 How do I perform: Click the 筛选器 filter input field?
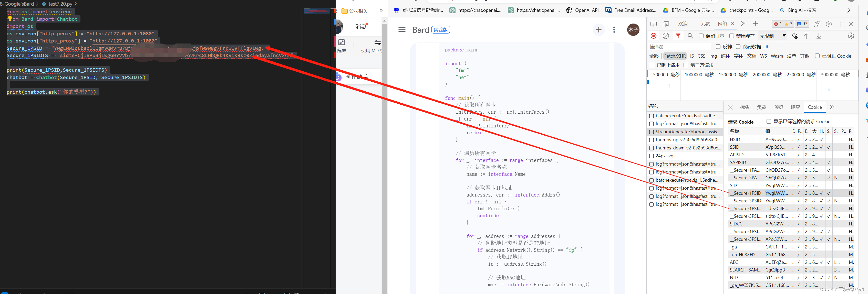[679, 47]
